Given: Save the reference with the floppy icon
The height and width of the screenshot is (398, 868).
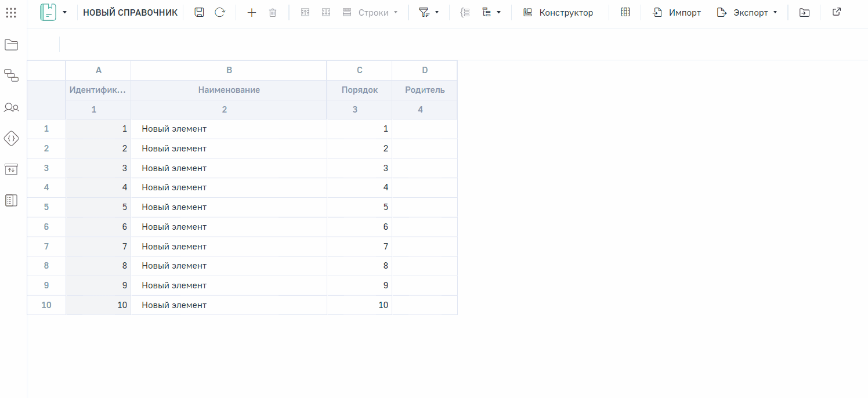Looking at the screenshot, I should (199, 12).
